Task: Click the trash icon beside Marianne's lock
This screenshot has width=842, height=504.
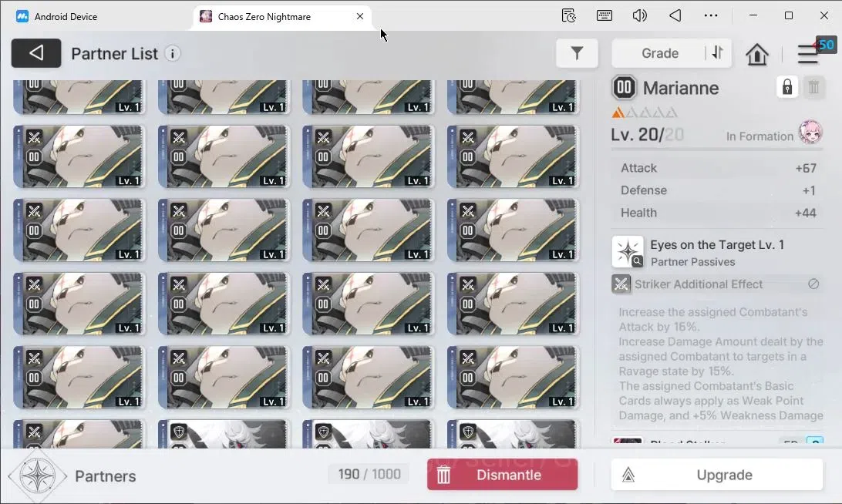Action: pos(813,87)
